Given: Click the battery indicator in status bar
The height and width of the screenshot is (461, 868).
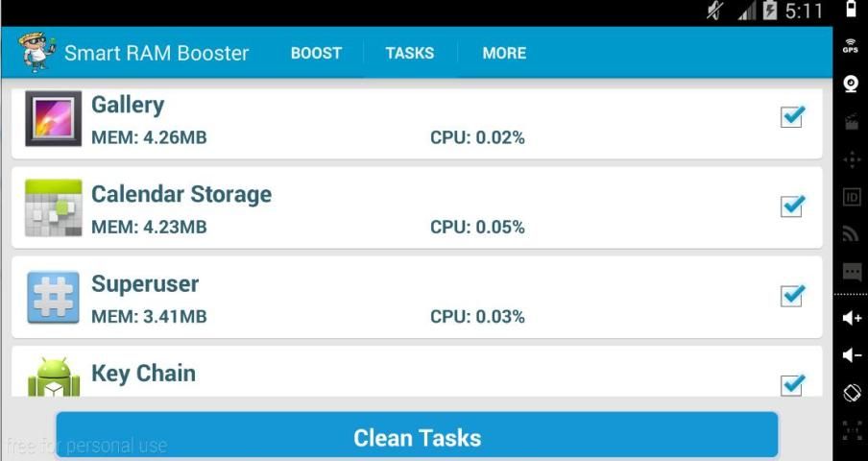Looking at the screenshot, I should click(x=851, y=11).
